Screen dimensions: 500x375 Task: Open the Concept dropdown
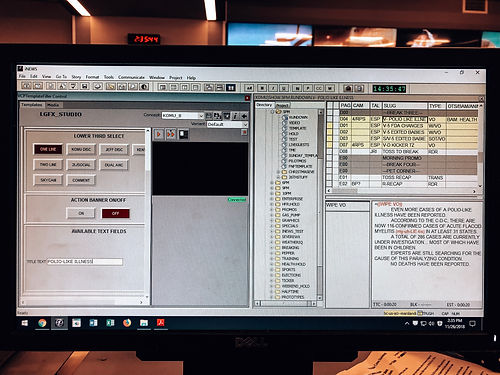coord(201,116)
